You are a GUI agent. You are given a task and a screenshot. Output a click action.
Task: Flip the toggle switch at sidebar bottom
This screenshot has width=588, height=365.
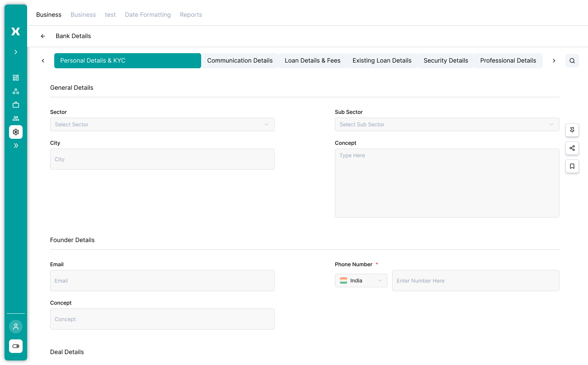coord(15,346)
